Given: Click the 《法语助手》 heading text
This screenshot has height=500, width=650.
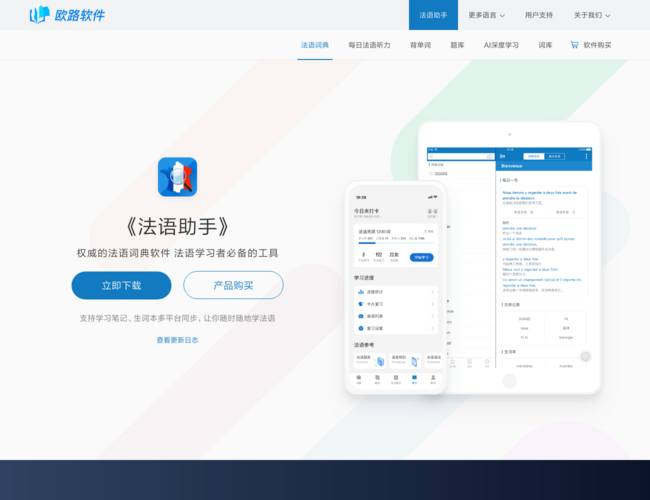Looking at the screenshot, I should [x=177, y=226].
